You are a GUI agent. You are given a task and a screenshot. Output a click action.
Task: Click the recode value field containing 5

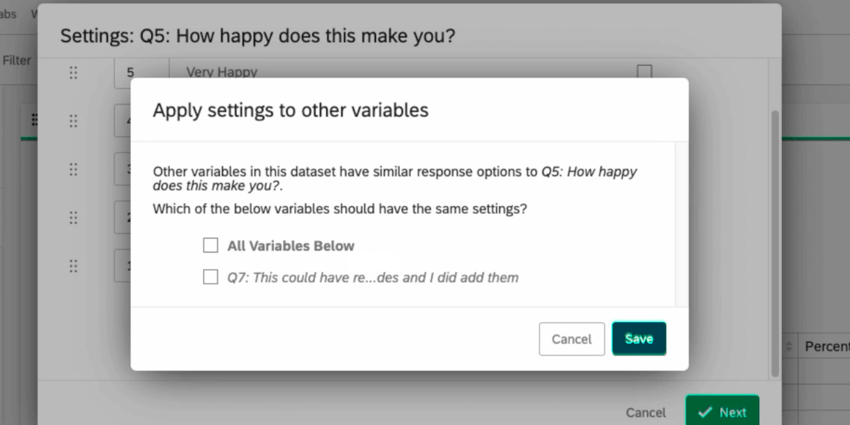click(x=130, y=73)
